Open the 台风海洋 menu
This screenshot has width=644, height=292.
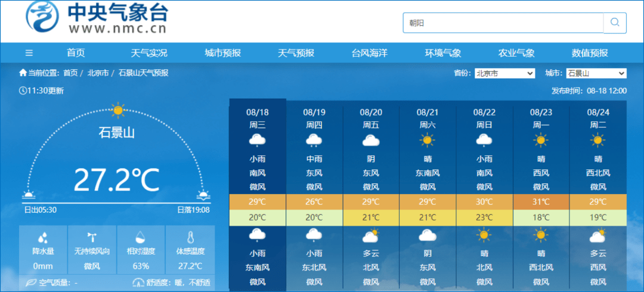pyautogui.click(x=369, y=53)
